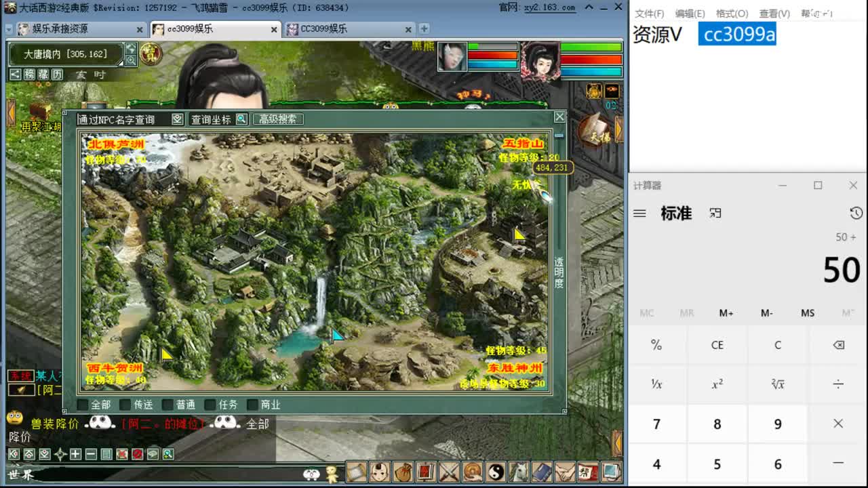This screenshot has width=868, height=488.
Task: Open the xy2.163.com official site link
Action: coord(549,7)
